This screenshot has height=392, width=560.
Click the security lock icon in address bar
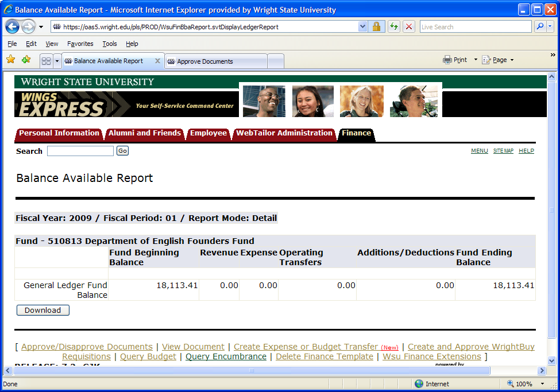click(x=376, y=27)
